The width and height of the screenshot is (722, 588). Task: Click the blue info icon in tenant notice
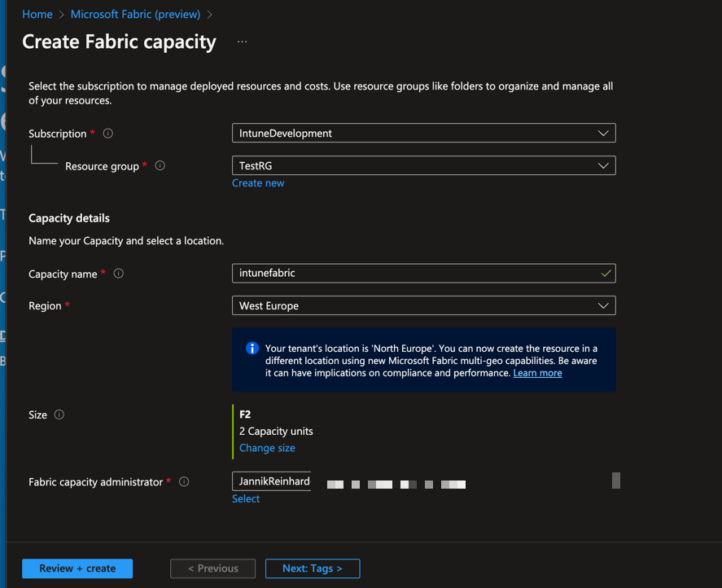point(252,349)
